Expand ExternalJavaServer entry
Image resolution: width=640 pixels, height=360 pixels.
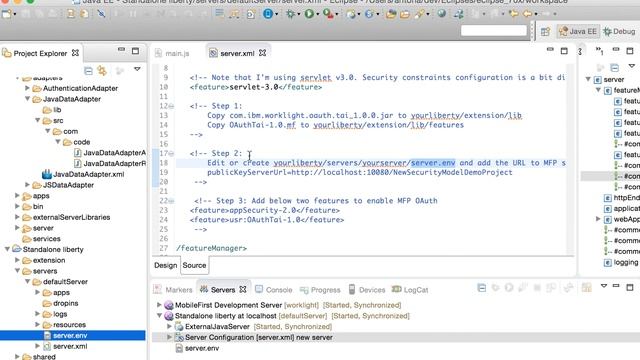[x=169, y=327]
